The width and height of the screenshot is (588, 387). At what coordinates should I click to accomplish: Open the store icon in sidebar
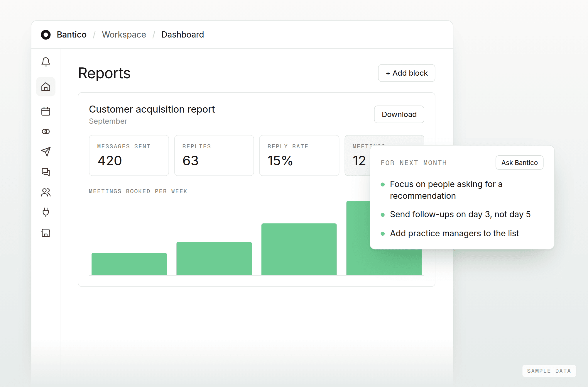[46, 233]
